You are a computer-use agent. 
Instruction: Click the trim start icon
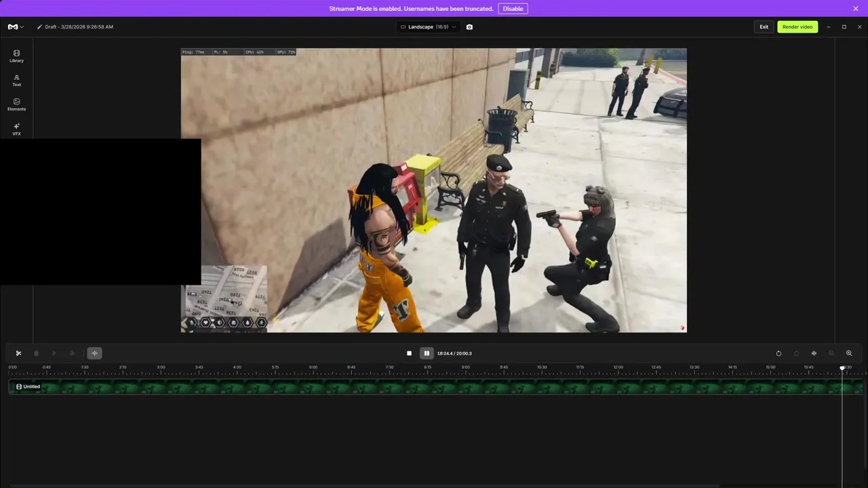[54, 353]
